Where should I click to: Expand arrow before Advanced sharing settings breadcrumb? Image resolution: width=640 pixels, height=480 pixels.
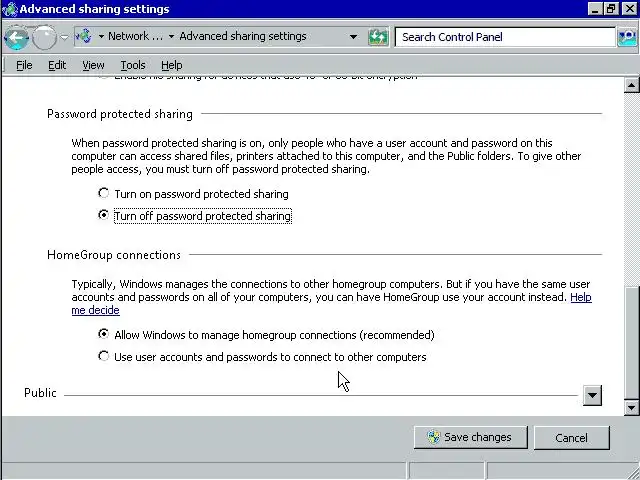(x=171, y=37)
